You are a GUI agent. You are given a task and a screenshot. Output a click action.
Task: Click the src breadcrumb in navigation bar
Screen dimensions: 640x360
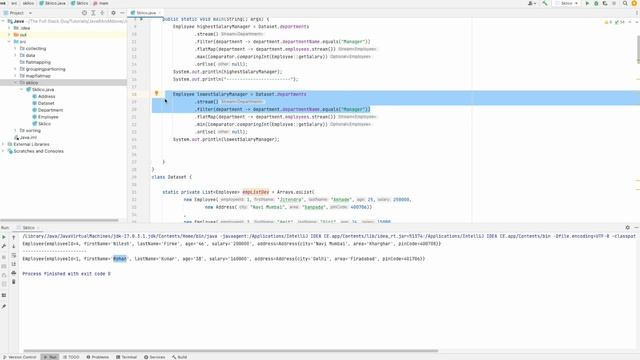tap(14, 3)
